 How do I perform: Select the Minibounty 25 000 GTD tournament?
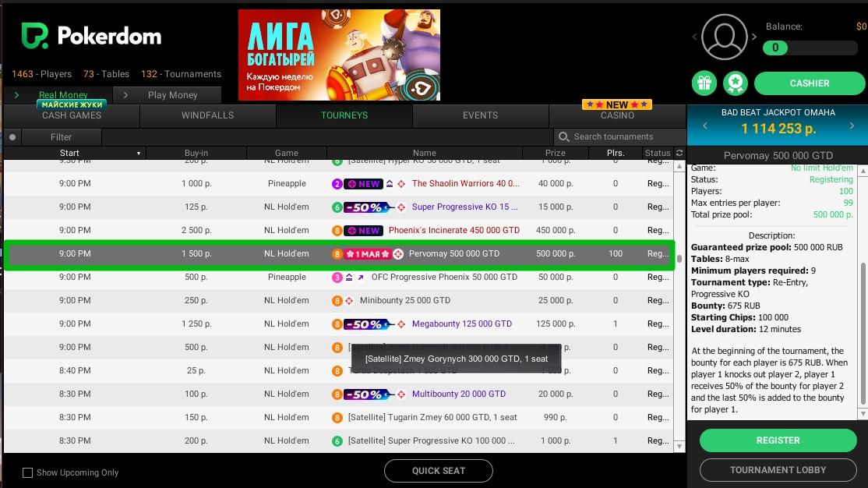coord(339,301)
